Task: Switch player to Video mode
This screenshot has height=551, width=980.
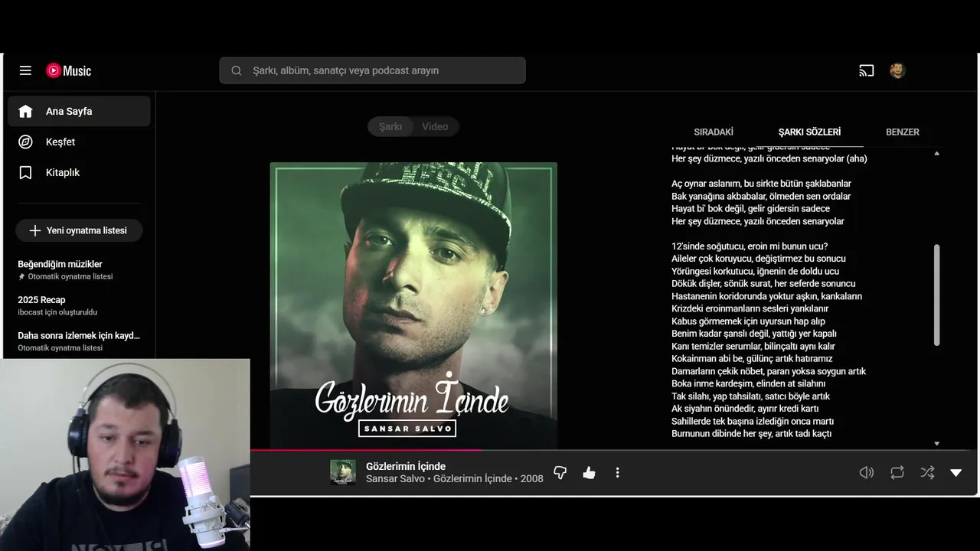Action: point(435,126)
